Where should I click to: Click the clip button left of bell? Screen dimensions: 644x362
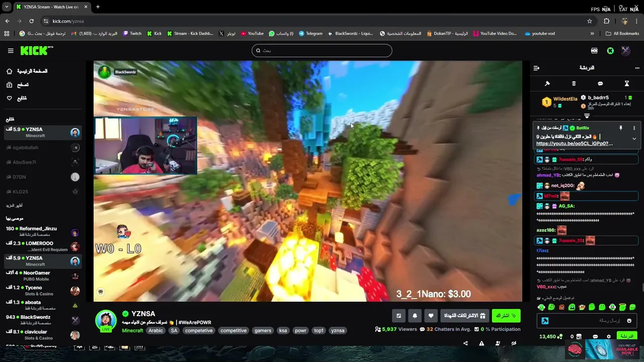pos(398,316)
